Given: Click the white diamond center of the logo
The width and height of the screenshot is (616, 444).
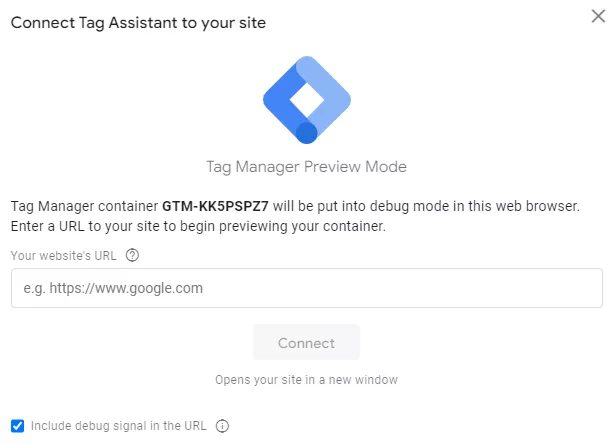Looking at the screenshot, I should (x=307, y=100).
